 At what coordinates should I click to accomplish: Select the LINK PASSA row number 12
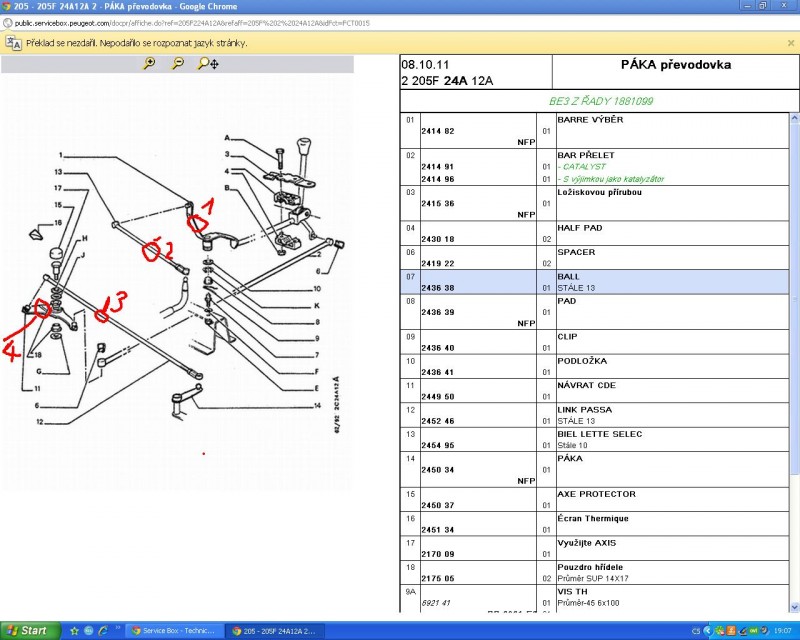tap(598, 415)
